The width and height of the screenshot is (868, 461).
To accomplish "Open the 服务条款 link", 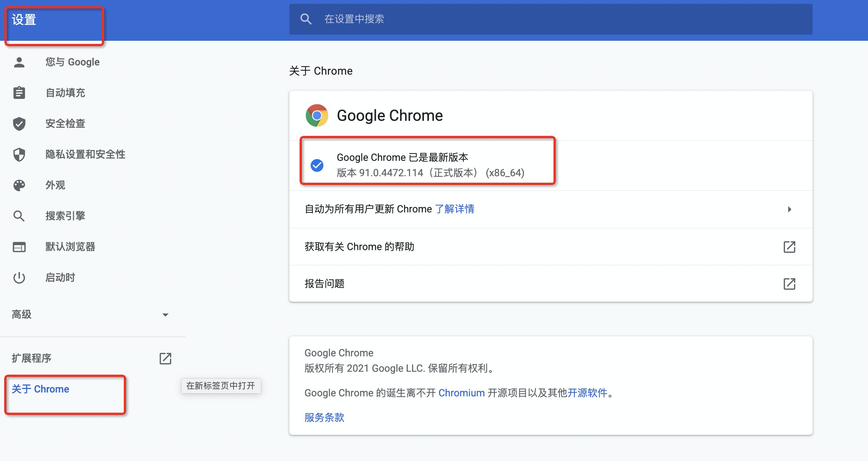I will 324,418.
